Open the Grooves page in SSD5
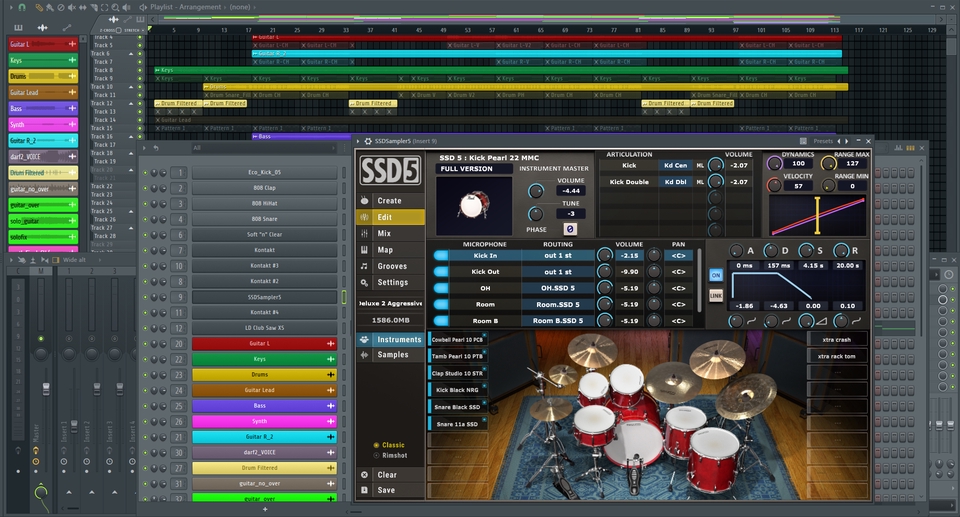 (x=391, y=266)
